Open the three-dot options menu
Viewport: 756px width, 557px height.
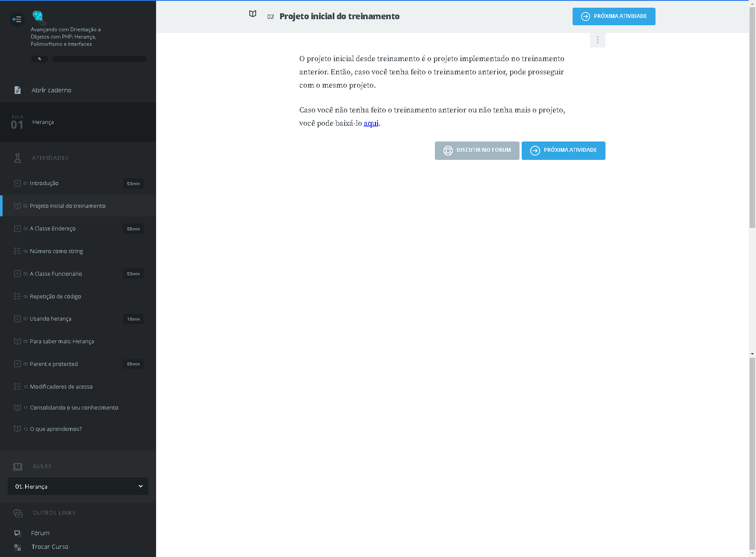pyautogui.click(x=597, y=40)
